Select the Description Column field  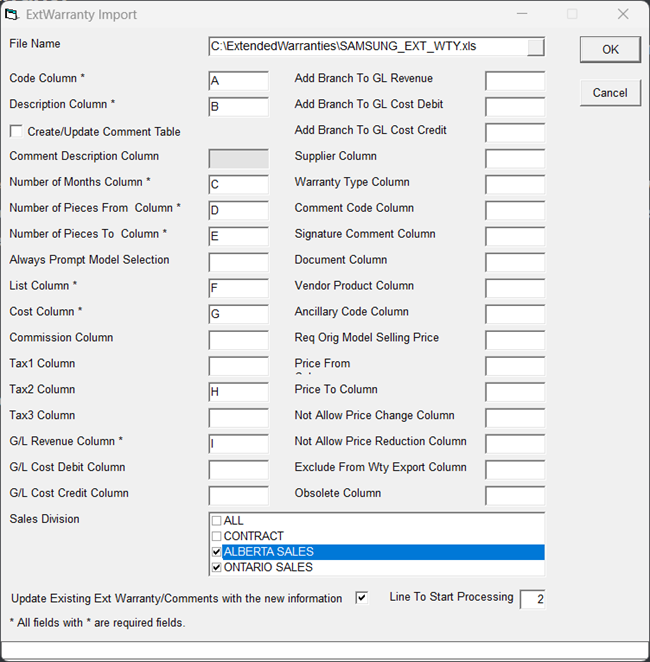238,106
